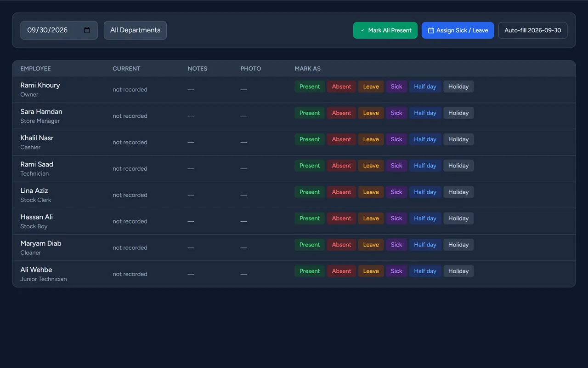Set Maryam Diab to Sick

396,245
